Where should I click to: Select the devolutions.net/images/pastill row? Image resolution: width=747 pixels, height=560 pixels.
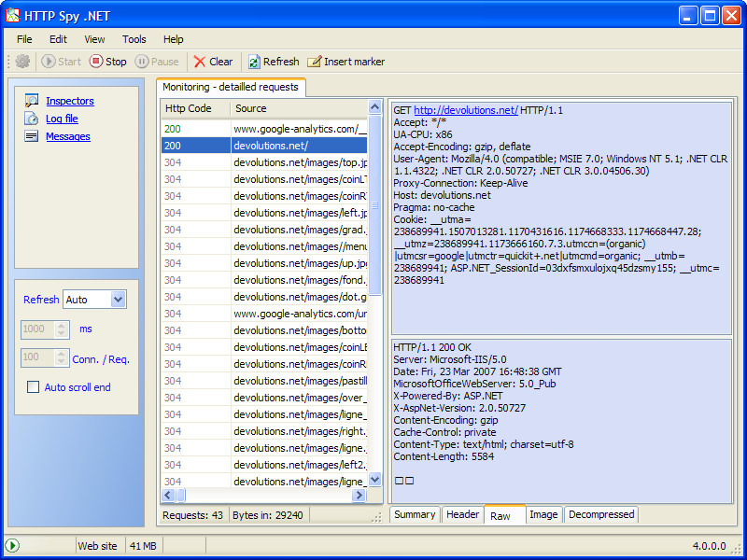[264, 381]
